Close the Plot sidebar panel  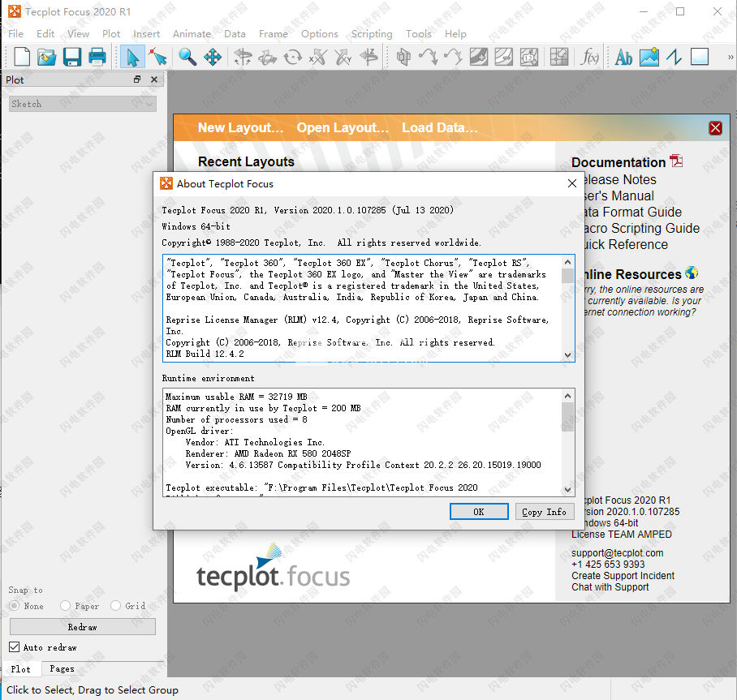[x=153, y=79]
